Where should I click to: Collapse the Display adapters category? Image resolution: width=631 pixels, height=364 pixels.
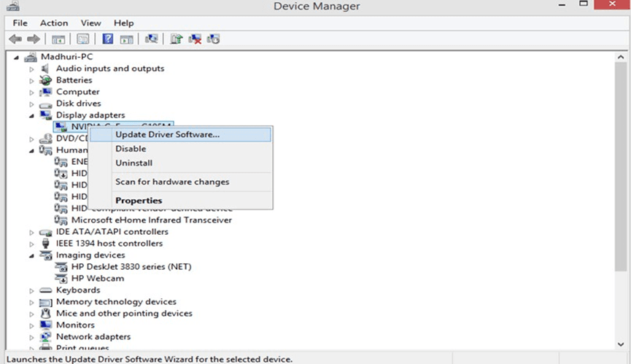pos(31,116)
